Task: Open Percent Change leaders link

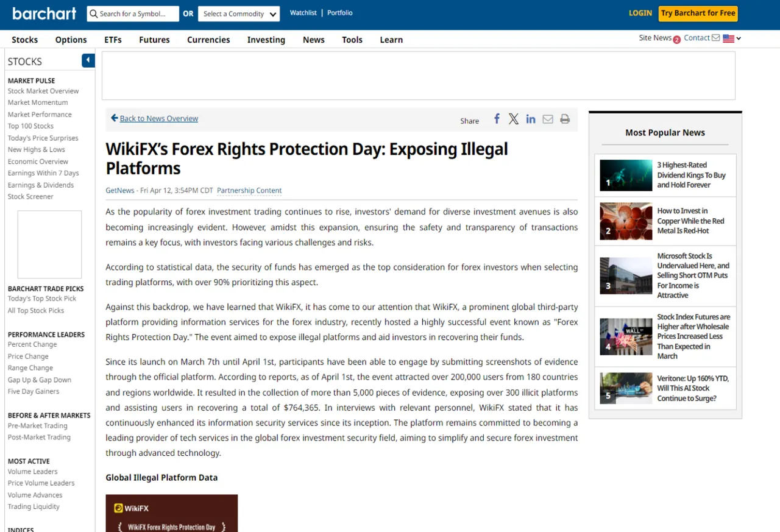Action: pyautogui.click(x=32, y=344)
